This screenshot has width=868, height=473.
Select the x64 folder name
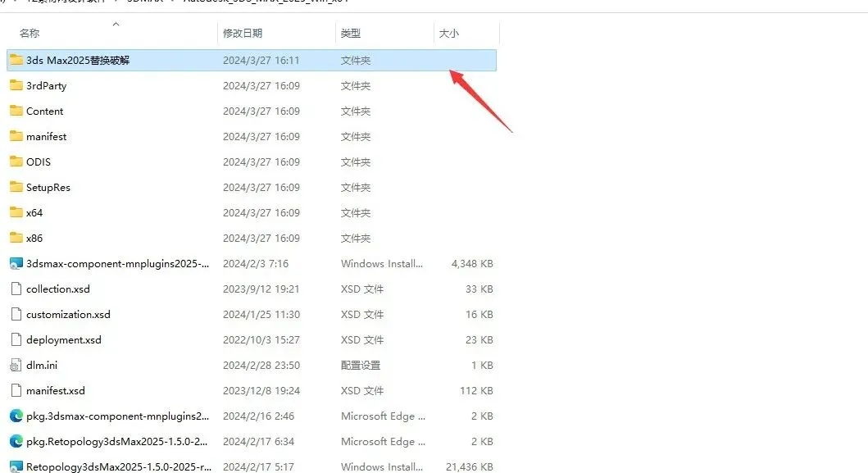pyautogui.click(x=34, y=213)
